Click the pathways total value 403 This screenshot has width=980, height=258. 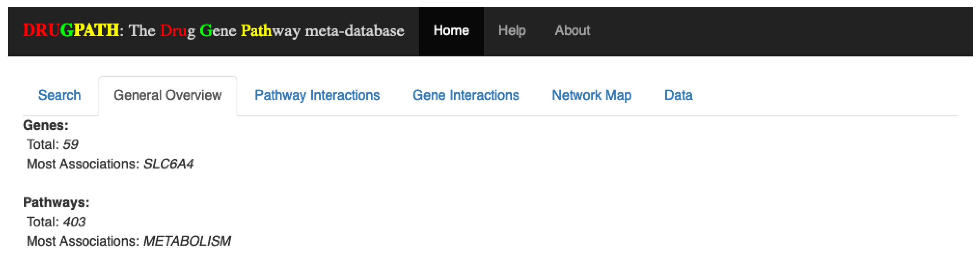point(74,222)
